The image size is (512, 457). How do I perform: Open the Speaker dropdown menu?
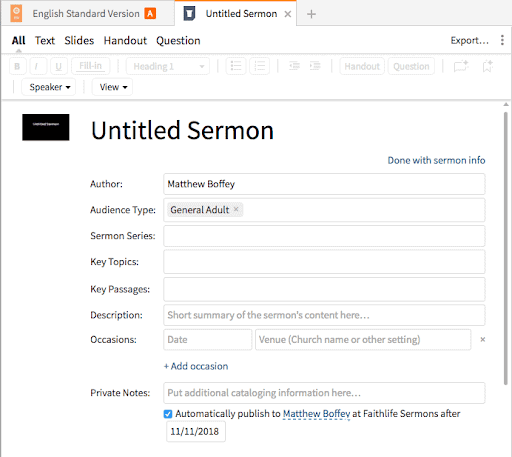tap(49, 87)
